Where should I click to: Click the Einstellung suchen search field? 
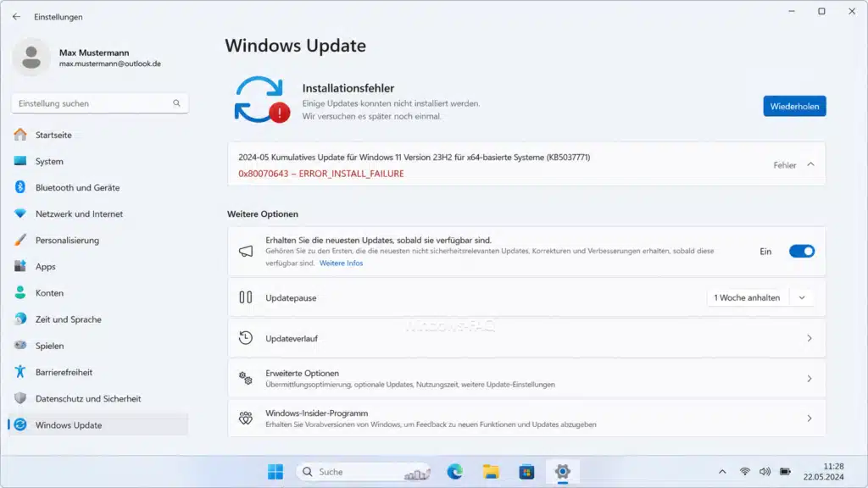pyautogui.click(x=100, y=103)
